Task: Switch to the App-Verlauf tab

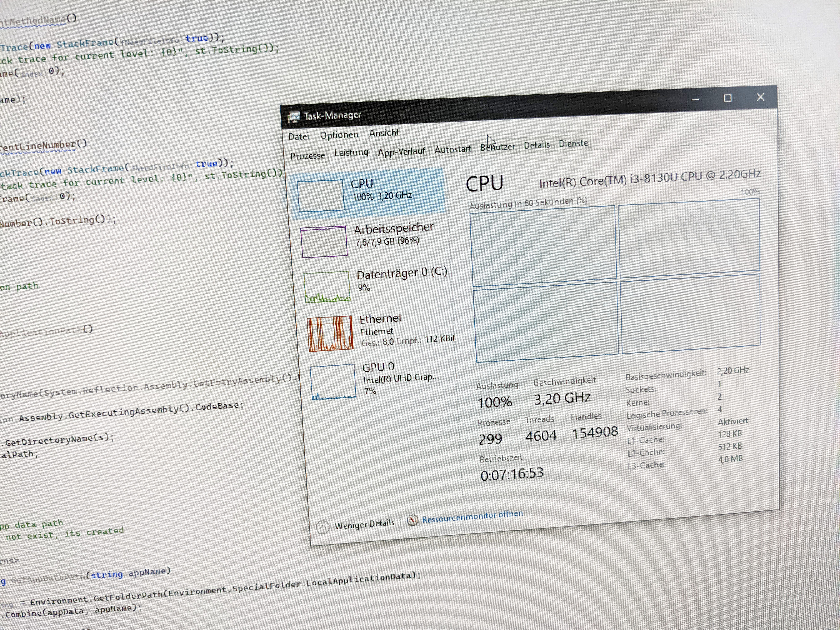Action: tap(401, 151)
